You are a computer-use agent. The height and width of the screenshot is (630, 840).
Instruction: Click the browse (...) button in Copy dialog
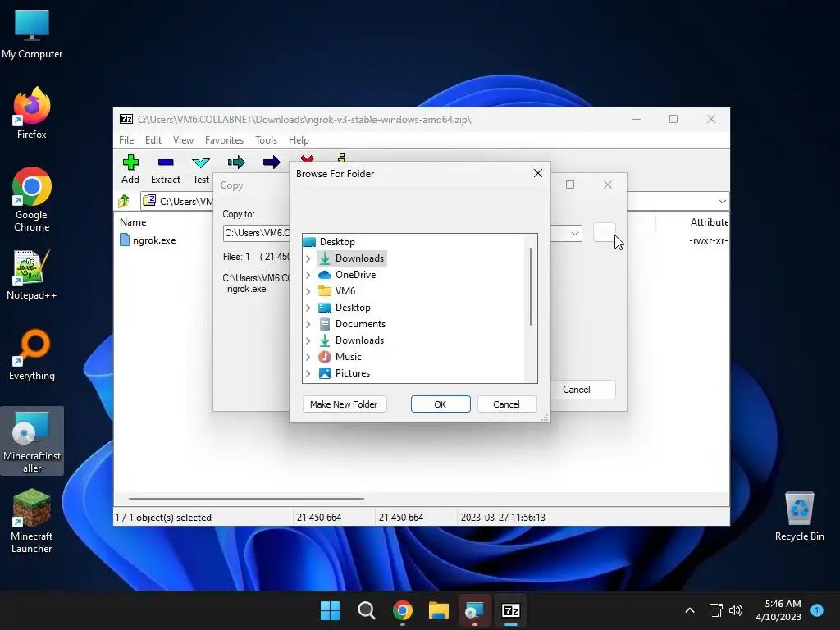[604, 234]
